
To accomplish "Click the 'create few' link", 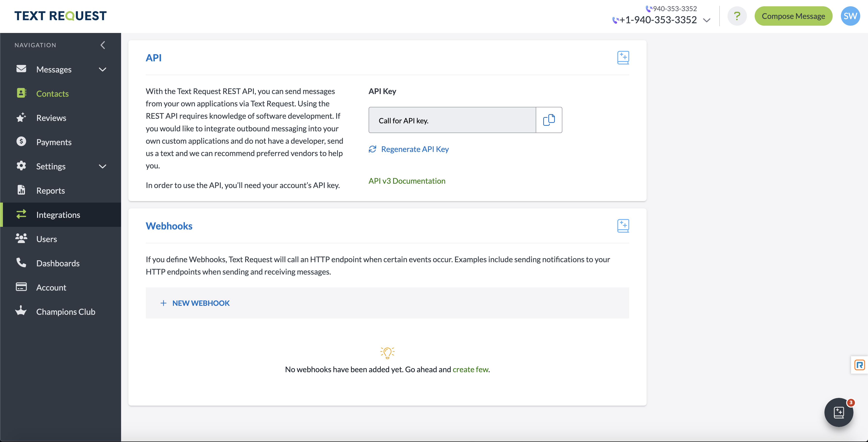I will click(x=470, y=370).
